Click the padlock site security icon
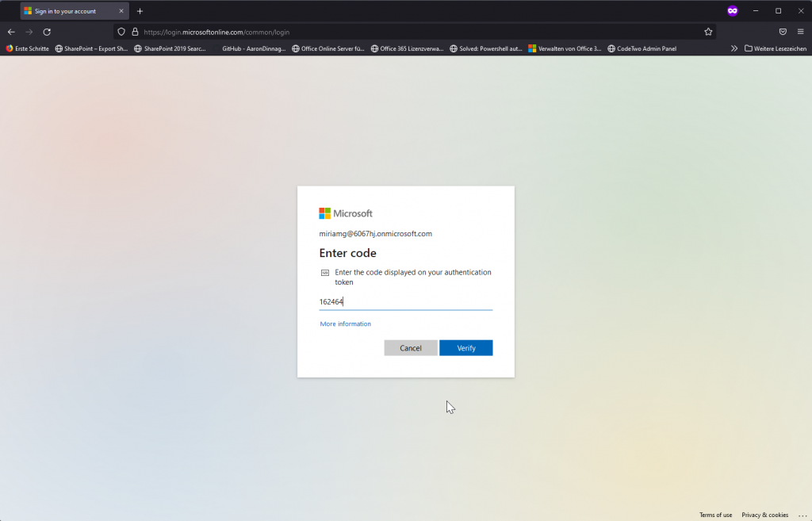 [135, 32]
